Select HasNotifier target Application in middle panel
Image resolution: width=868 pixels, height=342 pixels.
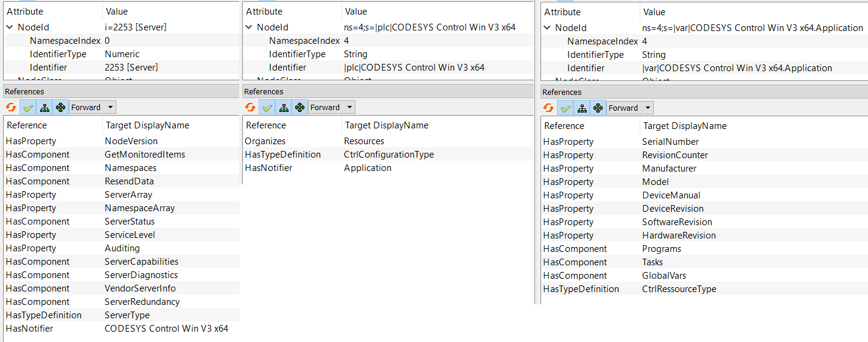[x=368, y=168]
